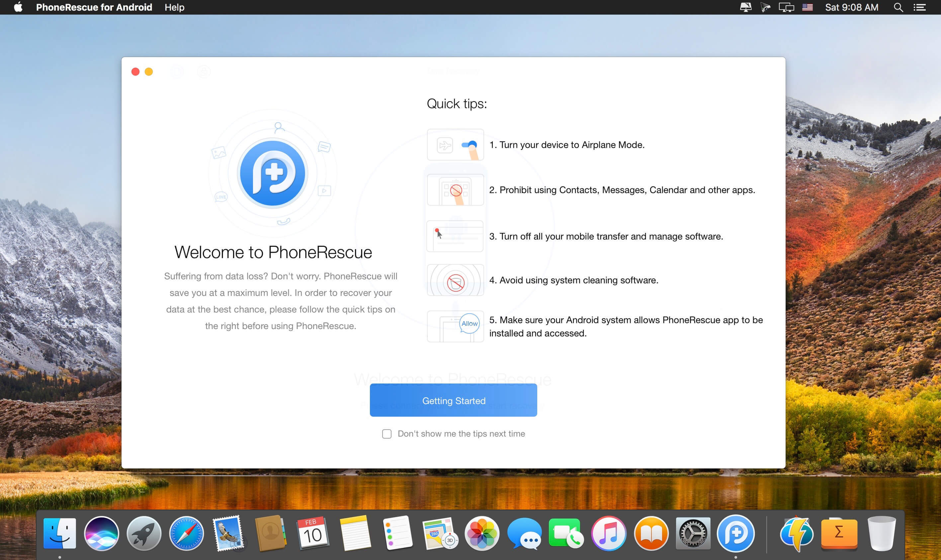This screenshot has height=560, width=941.
Task: Open the Trash in the Dock
Action: (881, 533)
